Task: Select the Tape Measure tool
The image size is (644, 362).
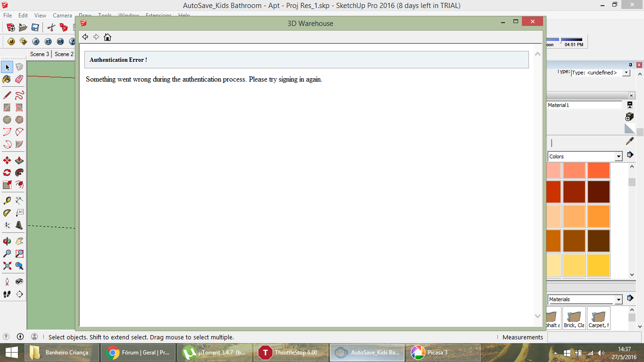Action: [x=7, y=201]
